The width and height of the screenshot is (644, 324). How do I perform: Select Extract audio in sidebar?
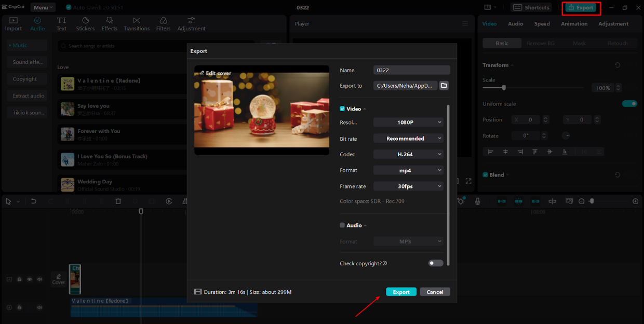28,96
